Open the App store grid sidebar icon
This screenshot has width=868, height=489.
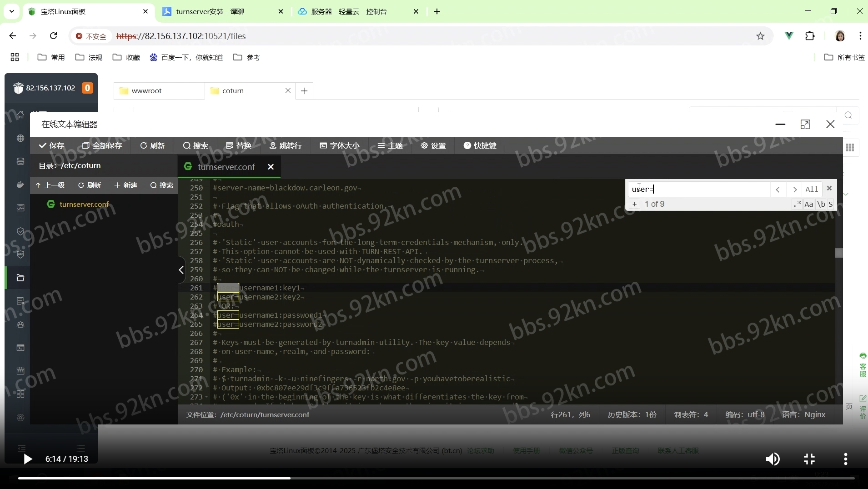tap(20, 394)
